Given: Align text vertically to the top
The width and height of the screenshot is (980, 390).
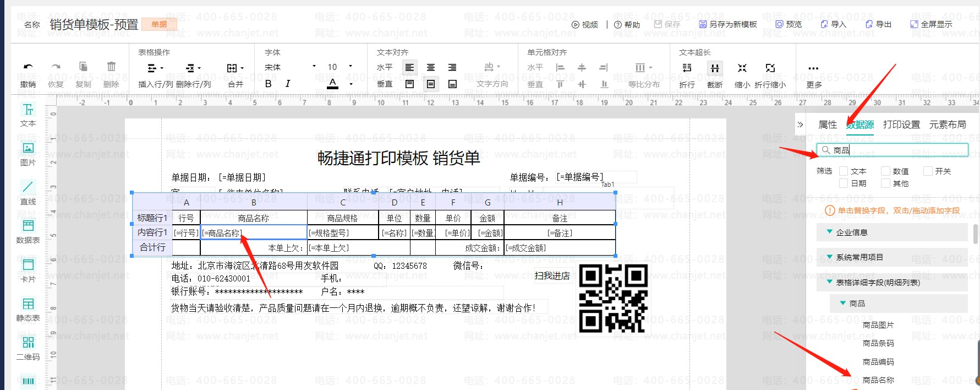Looking at the screenshot, I should click(409, 84).
